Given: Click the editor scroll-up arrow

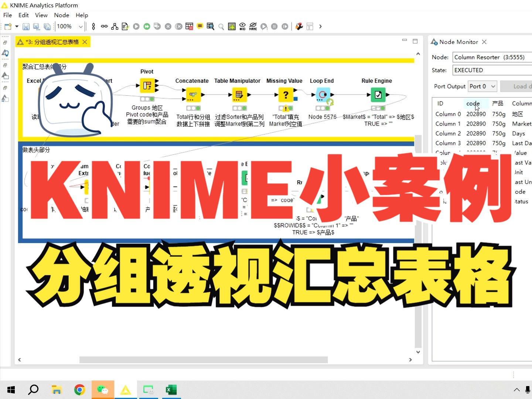Looking at the screenshot, I should [418, 54].
